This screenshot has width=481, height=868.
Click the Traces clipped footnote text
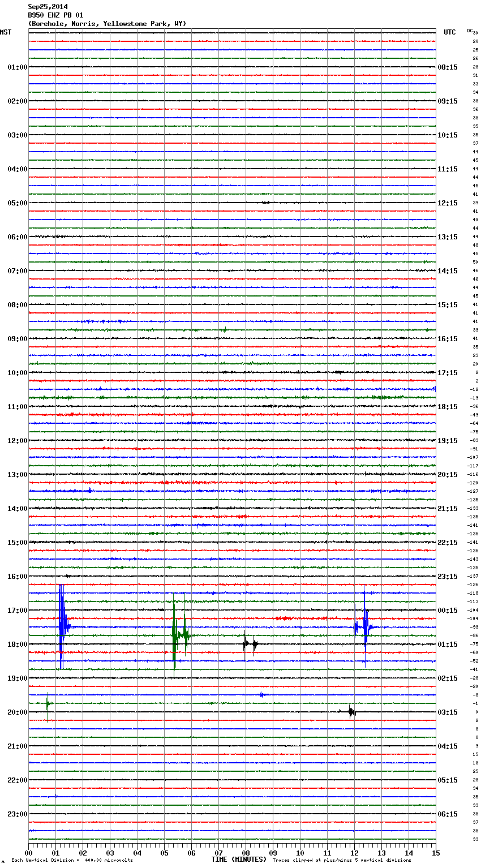pyautogui.click(x=342, y=861)
